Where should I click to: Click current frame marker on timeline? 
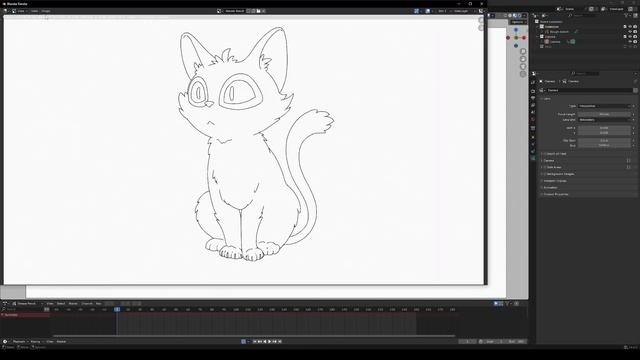coord(117,310)
